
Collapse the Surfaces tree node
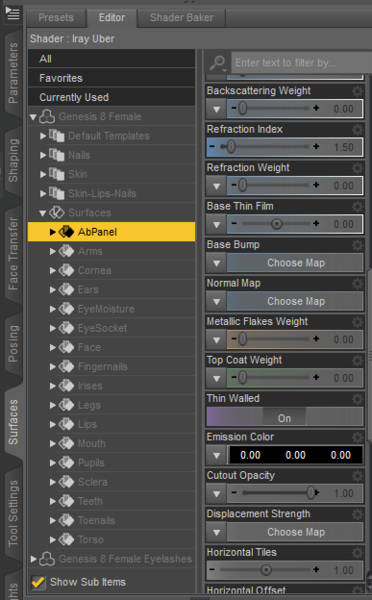point(43,213)
